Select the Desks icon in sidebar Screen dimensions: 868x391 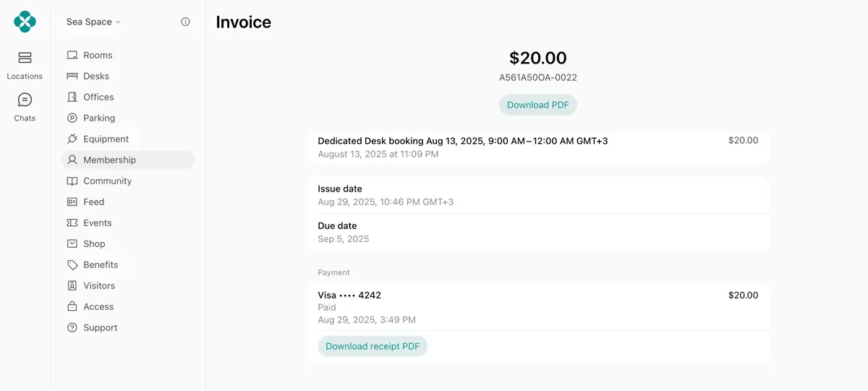pos(72,76)
